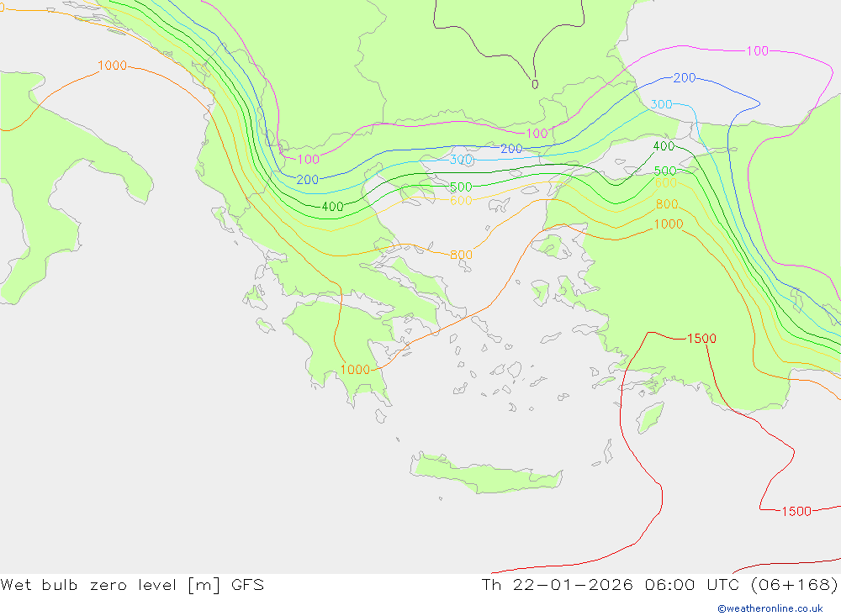
Task: Select the "1000" contour label over the Peloponnese
Action: click(355, 370)
